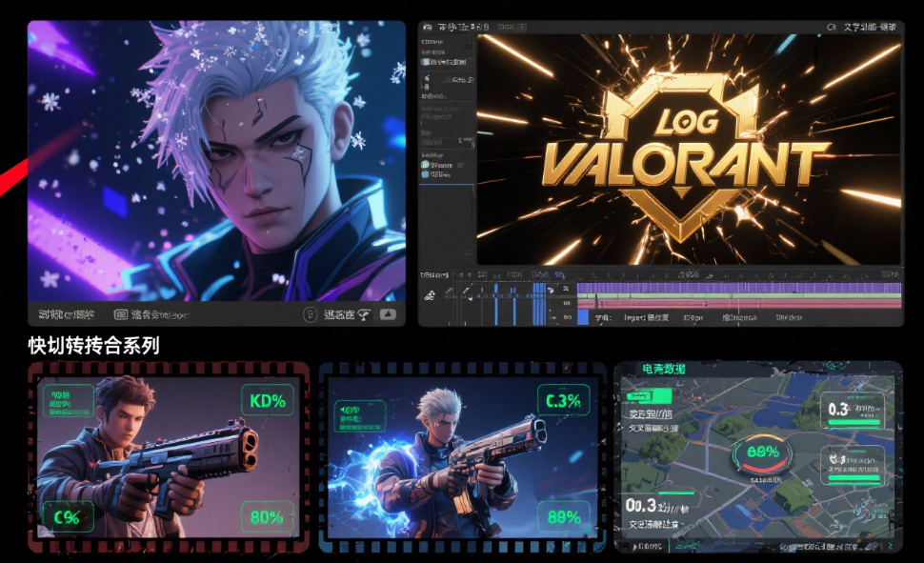Click the 'Impart' label below the timeline
This screenshot has height=563, width=924.
634,318
